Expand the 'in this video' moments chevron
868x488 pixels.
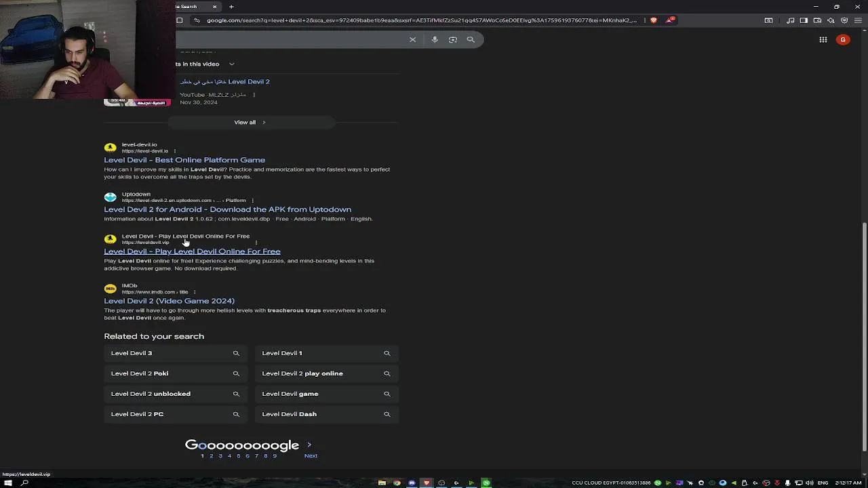231,64
